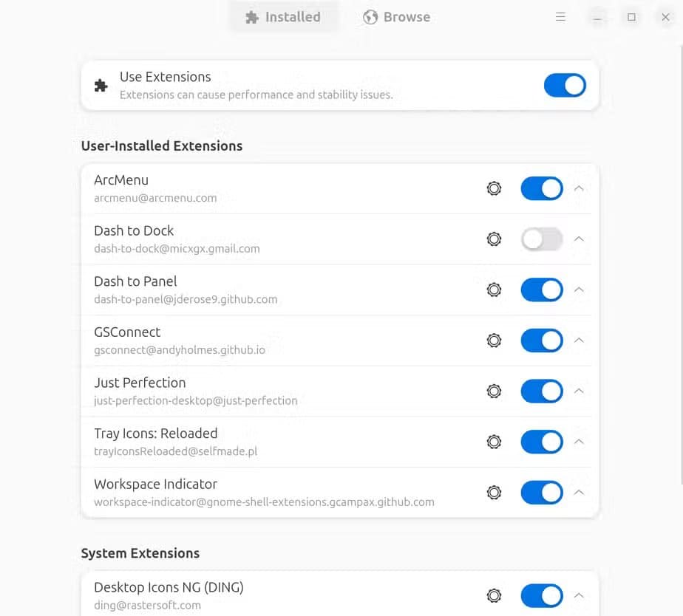The width and height of the screenshot is (683, 616).
Task: Expand Desktop Icons NG (DING) details
Action: point(580,595)
